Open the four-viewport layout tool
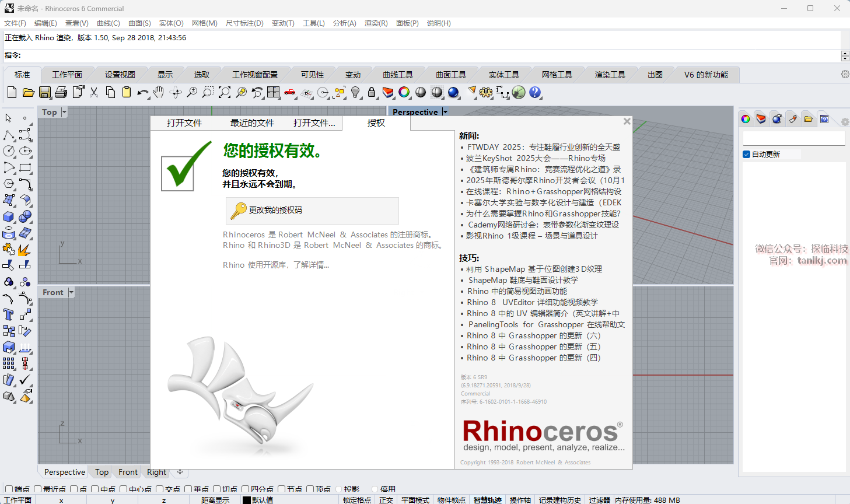This screenshot has width=850, height=504. 274,93
